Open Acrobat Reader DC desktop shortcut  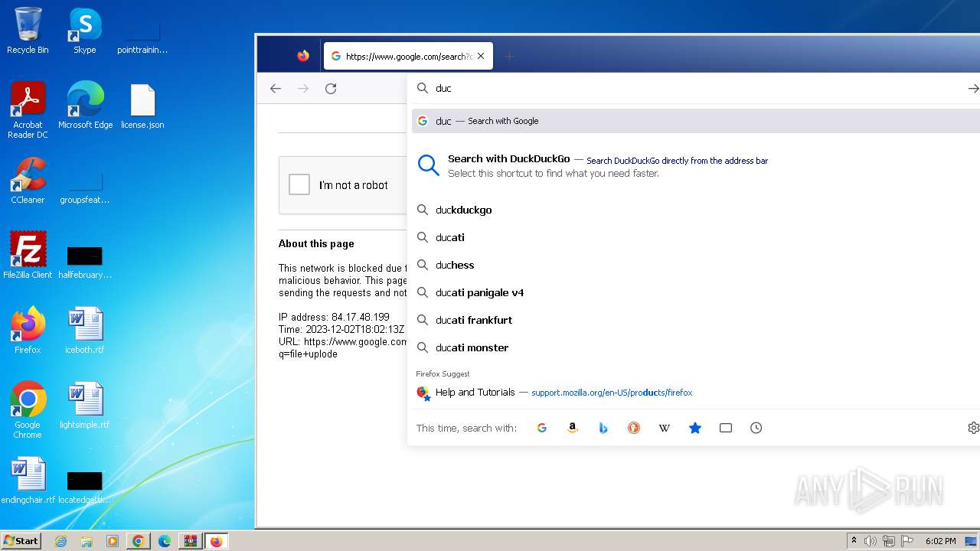coord(28,110)
